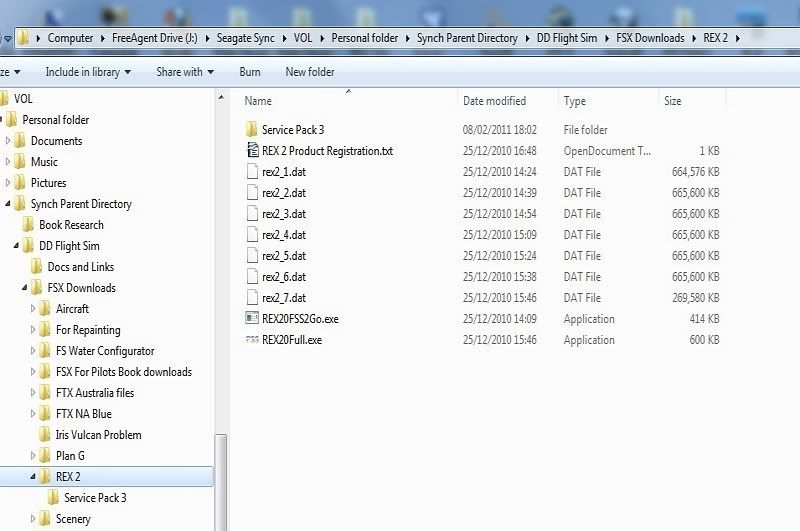Screen dimensions: 800x531
Task: Navigate to DD Flight Sim in address bar
Action: [x=567, y=38]
